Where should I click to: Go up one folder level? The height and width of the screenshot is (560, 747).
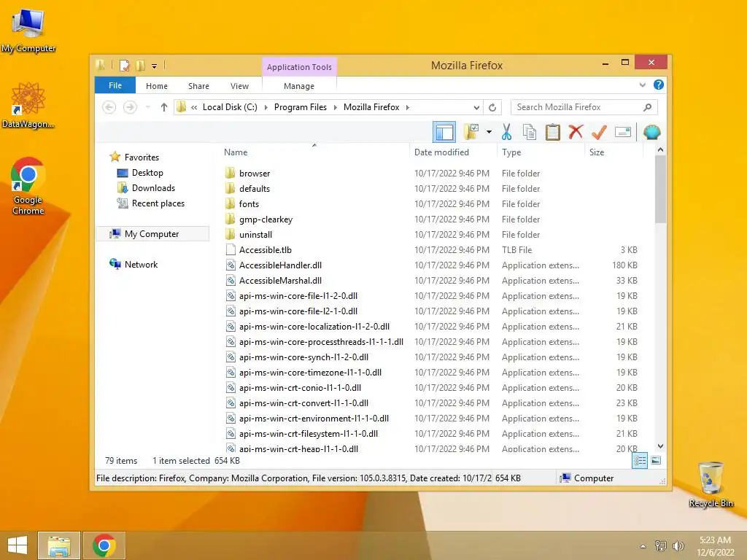[164, 107]
